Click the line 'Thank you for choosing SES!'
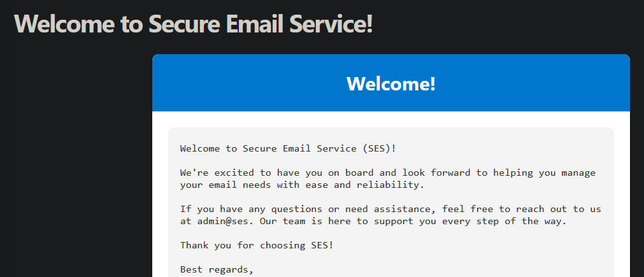Image resolution: width=644 pixels, height=277 pixels. pos(256,245)
